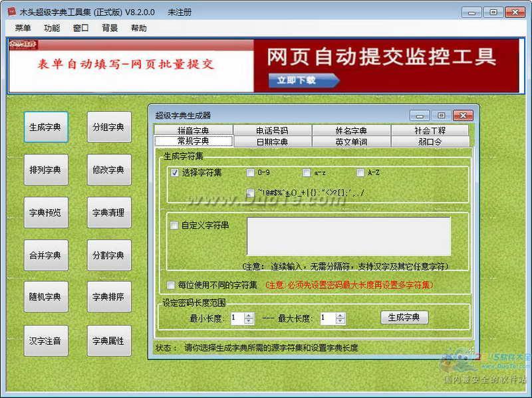
Task: Enable the a-z lowercase checkbox
Action: pos(306,173)
